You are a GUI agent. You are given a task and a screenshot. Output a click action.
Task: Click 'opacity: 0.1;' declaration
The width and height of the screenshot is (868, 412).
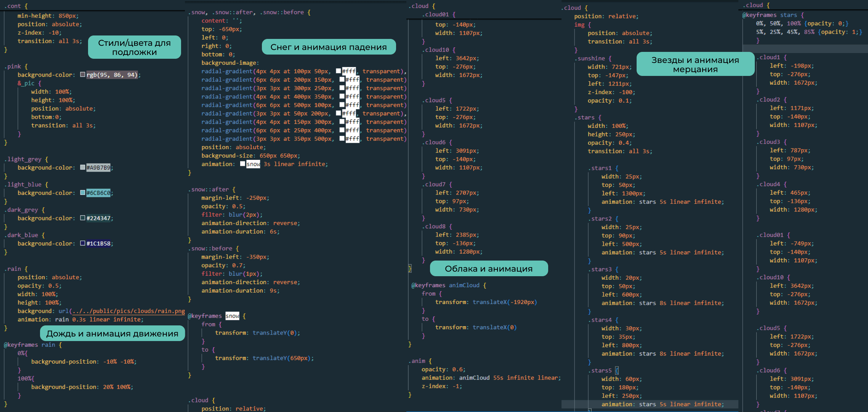click(610, 101)
